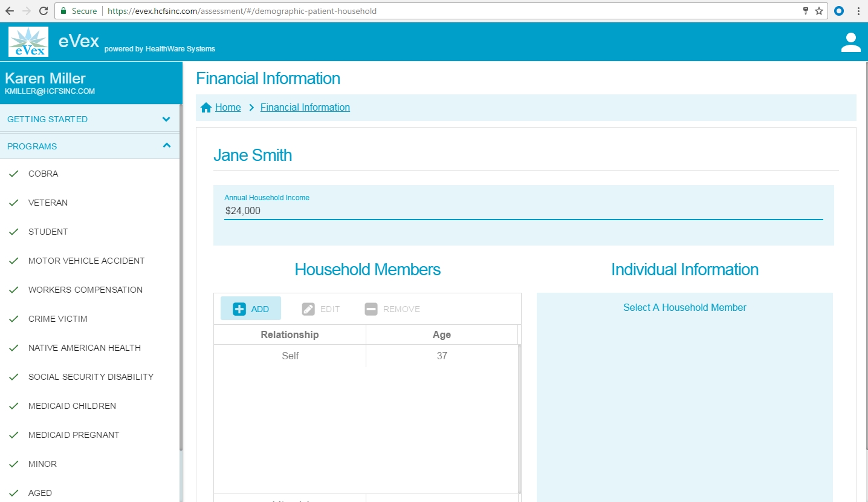Click the Financial Information breadcrumb link
The height and width of the screenshot is (502, 868).
305,108
